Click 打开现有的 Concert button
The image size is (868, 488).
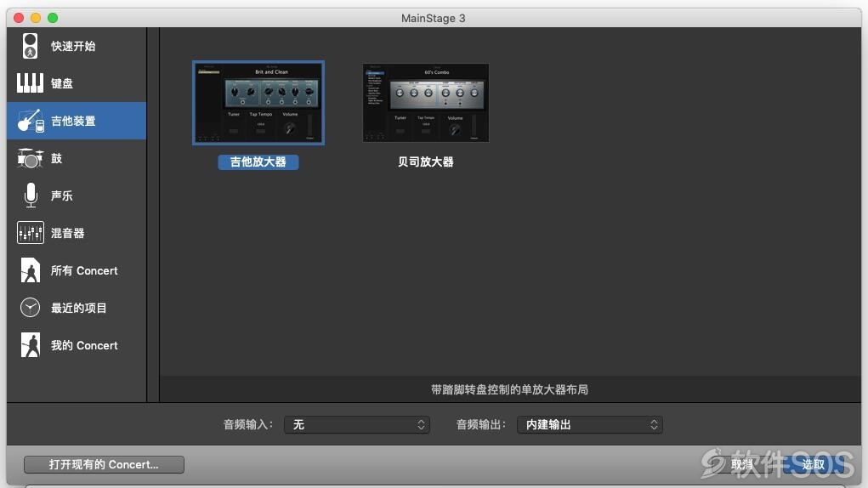click(x=104, y=464)
